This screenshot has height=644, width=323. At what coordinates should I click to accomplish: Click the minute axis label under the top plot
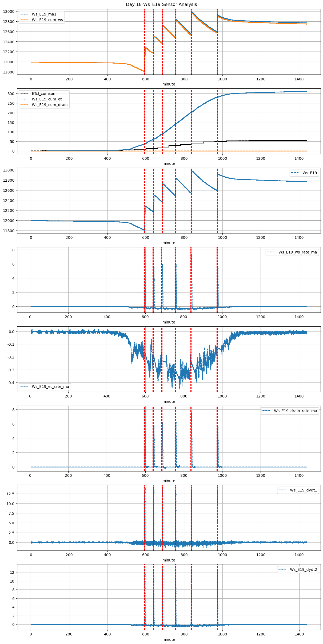tap(169, 84)
